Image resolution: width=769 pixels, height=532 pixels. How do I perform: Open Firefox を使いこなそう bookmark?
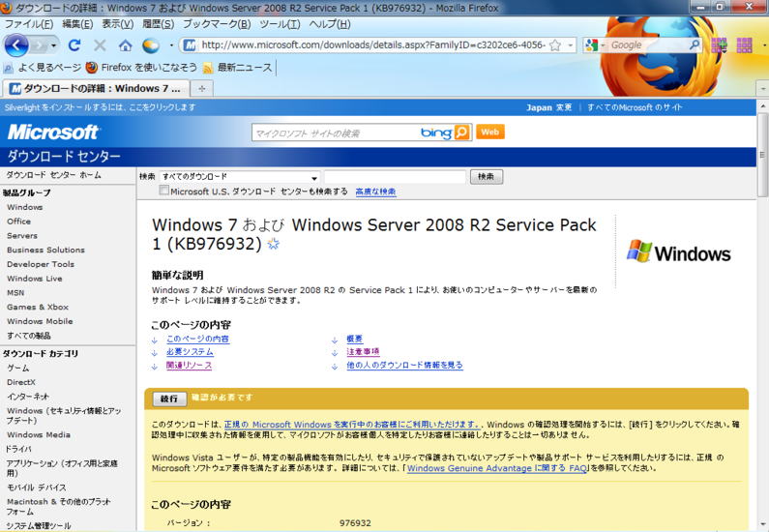tap(141, 67)
